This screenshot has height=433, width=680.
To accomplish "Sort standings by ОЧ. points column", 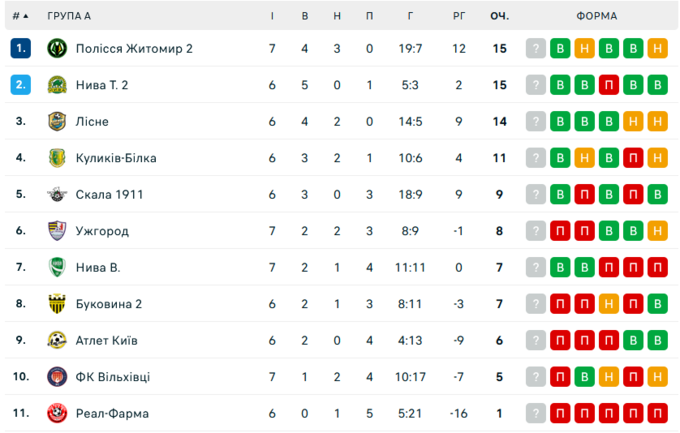I will 499,16.
